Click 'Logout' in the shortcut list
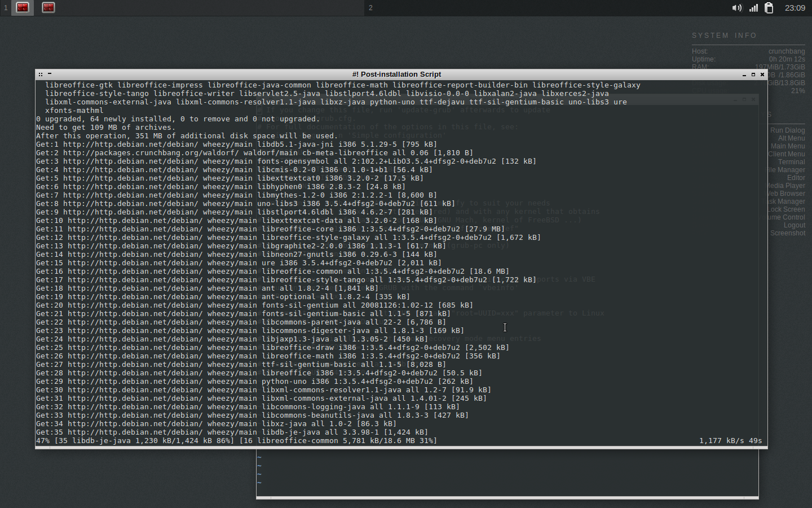Screen dimensions: 812x508 (795, 225)
